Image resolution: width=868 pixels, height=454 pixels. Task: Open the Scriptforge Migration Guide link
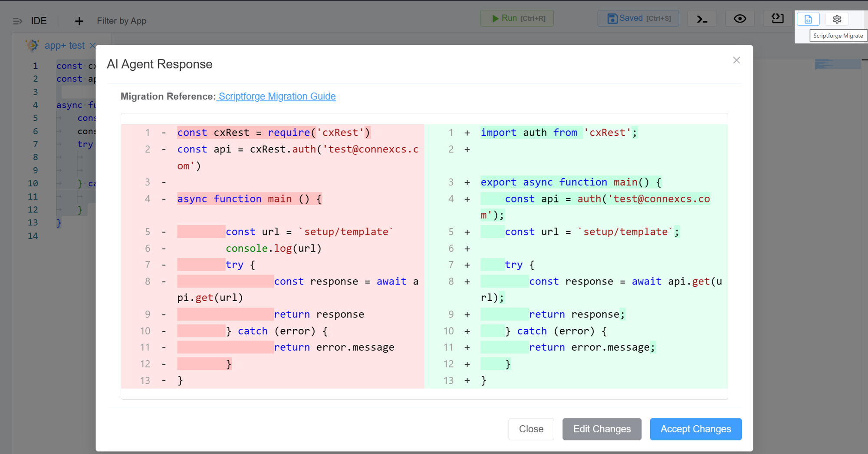coord(276,96)
